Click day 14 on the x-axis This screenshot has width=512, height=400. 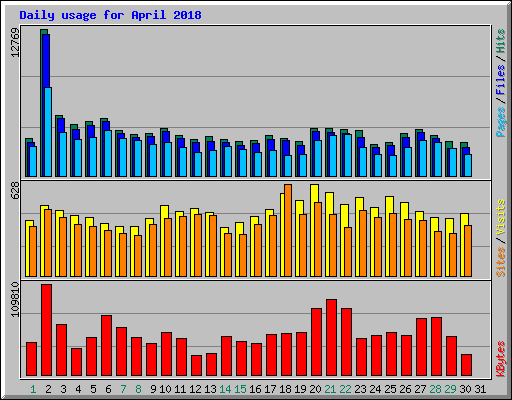point(225,389)
